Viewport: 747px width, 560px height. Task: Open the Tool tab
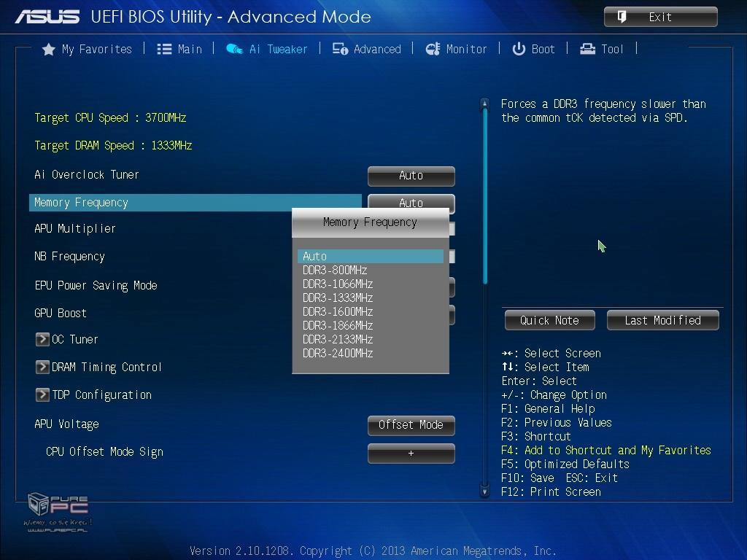click(x=601, y=49)
